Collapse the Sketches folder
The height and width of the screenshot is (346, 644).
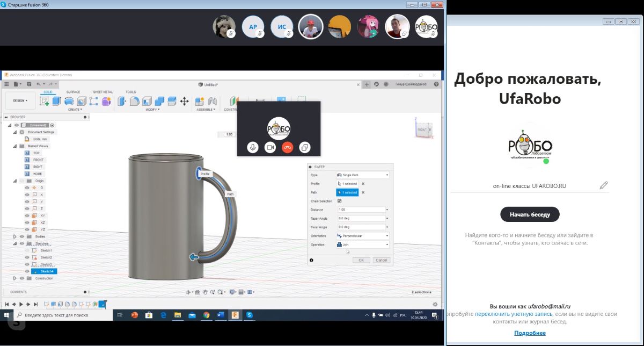coord(15,243)
